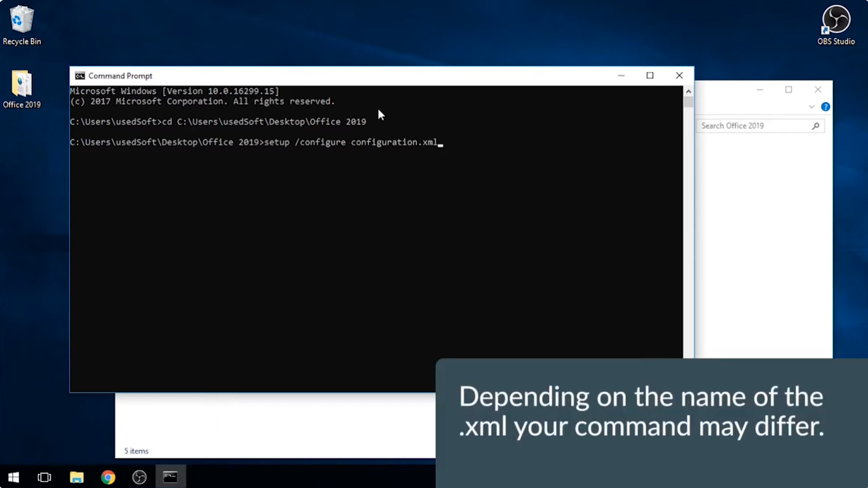Open File Explorer's blue help icon
The image size is (868, 488).
(825, 107)
